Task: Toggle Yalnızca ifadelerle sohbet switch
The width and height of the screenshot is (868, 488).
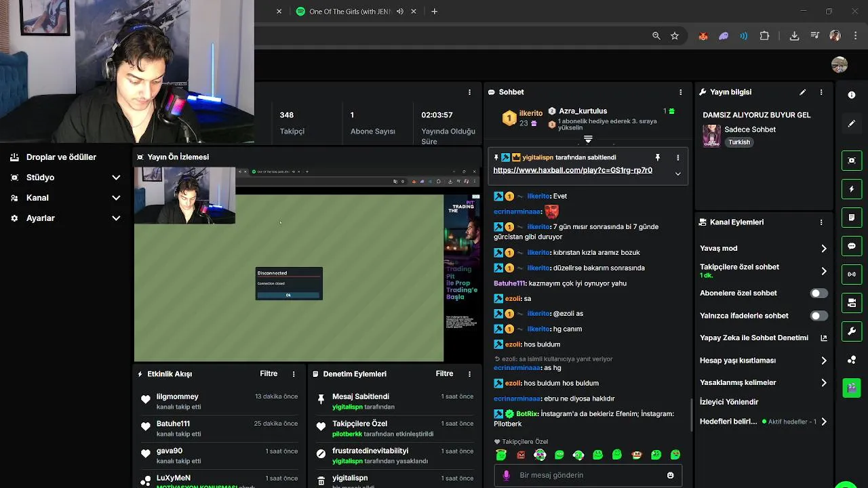Action: tap(819, 316)
